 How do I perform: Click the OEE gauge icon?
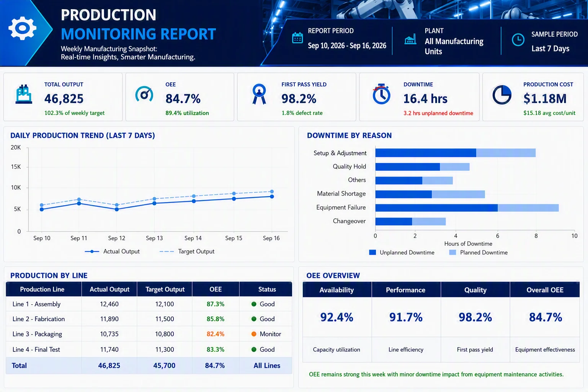point(144,94)
